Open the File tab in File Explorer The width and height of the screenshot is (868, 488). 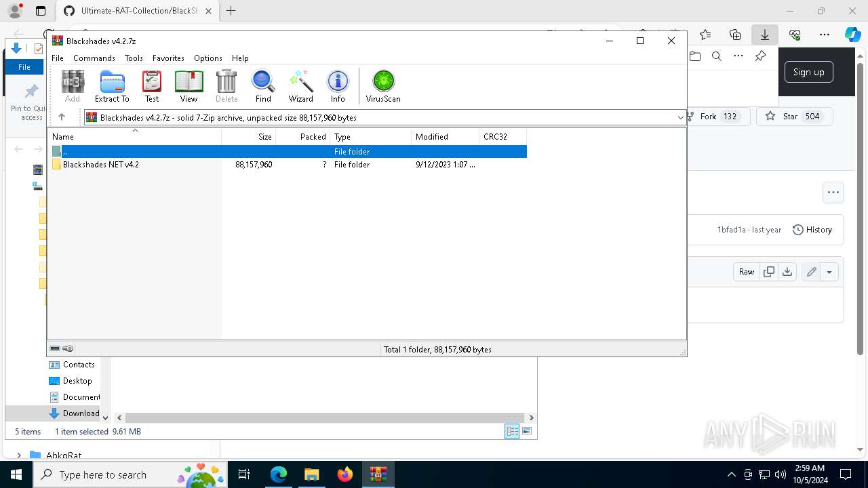coord(24,67)
